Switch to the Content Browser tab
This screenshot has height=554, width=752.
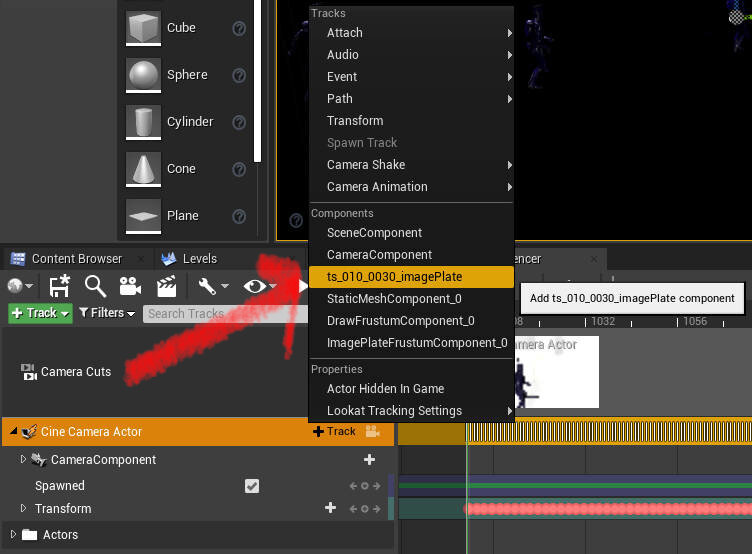tap(76, 259)
